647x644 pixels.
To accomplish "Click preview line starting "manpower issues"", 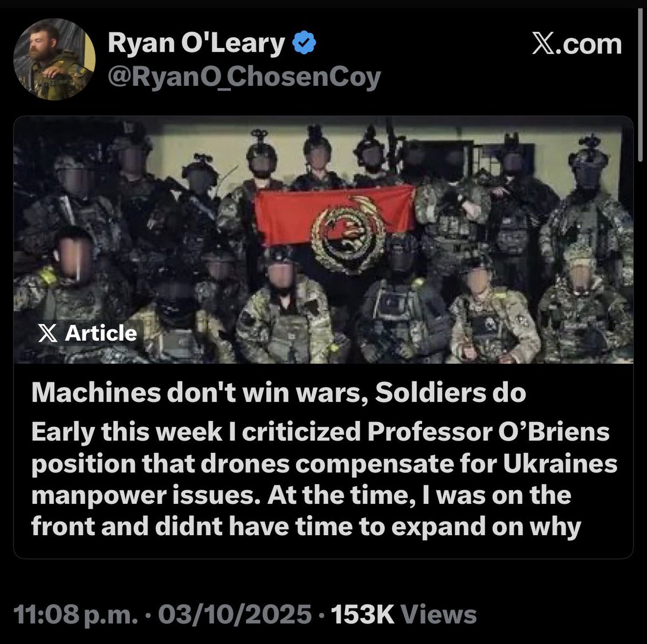I will pyautogui.click(x=301, y=495).
